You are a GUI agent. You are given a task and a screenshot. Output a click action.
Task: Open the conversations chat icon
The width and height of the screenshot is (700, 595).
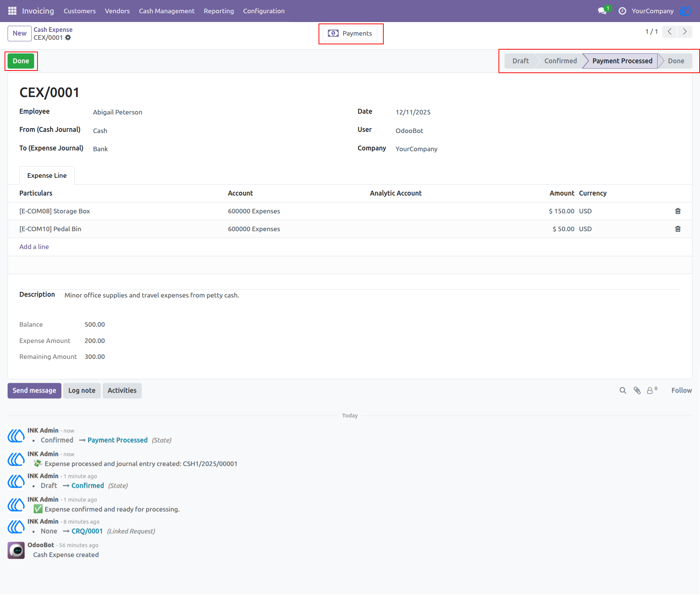coord(602,11)
